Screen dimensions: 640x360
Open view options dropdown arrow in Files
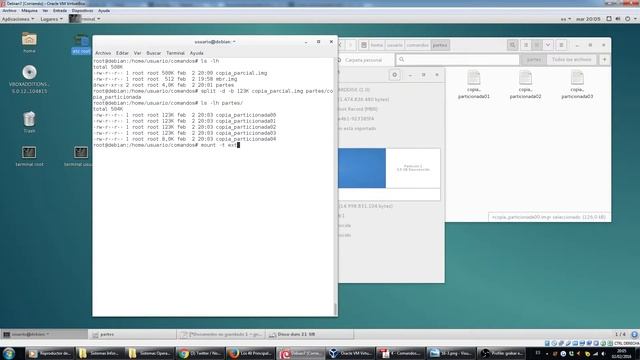click(x=548, y=45)
